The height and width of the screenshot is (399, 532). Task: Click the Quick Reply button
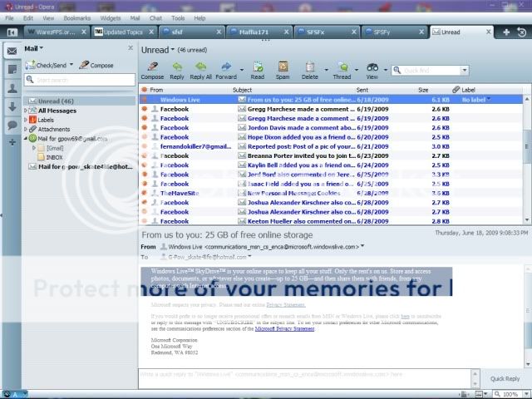tap(505, 379)
